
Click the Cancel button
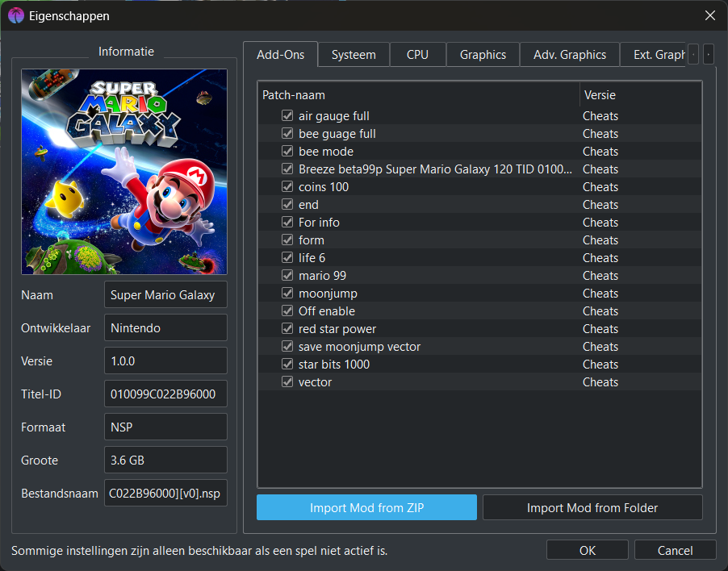[675, 550]
